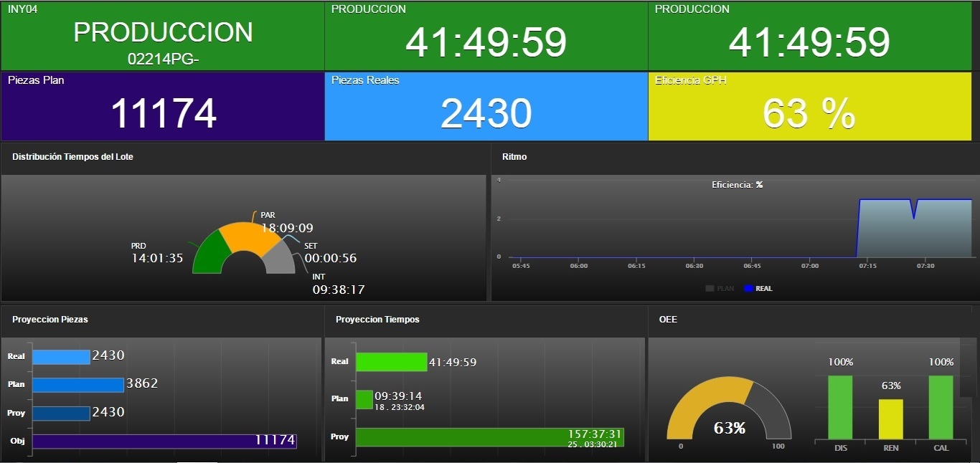Select the Real bar in Proyeccion Piezas
The image size is (980, 463).
pos(61,356)
